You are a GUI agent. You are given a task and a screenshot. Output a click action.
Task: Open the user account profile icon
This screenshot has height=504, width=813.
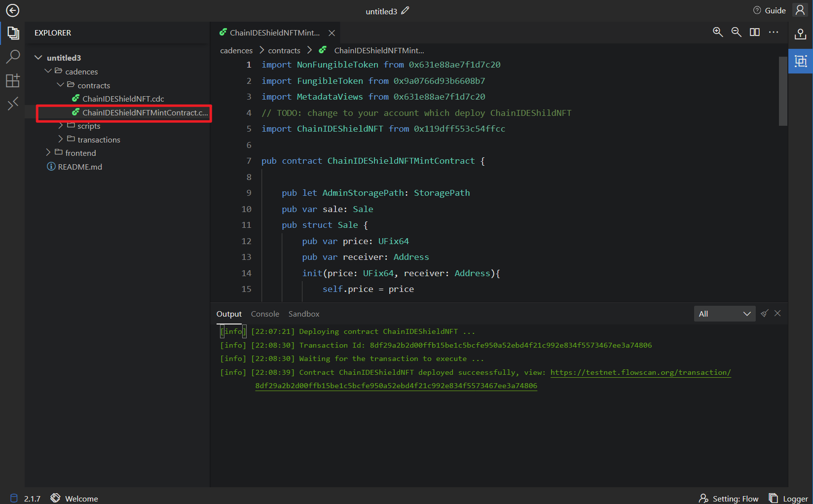800,10
